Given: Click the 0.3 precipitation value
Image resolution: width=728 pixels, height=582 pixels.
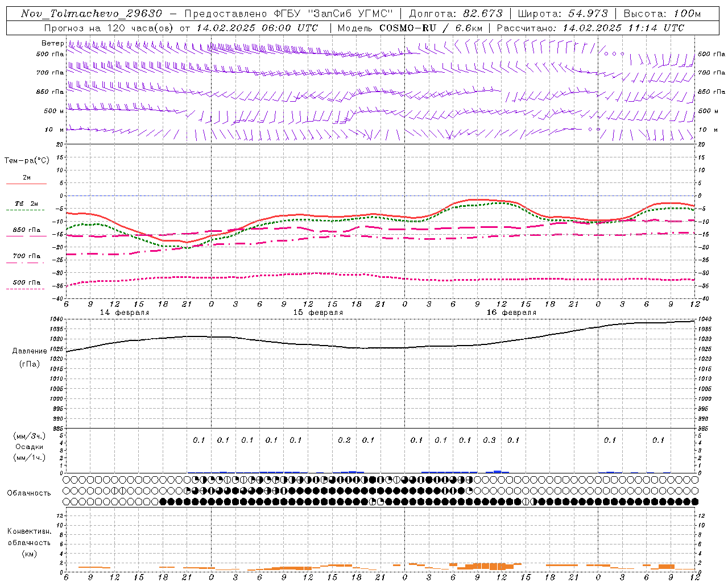Looking at the screenshot, I should pyautogui.click(x=489, y=440).
